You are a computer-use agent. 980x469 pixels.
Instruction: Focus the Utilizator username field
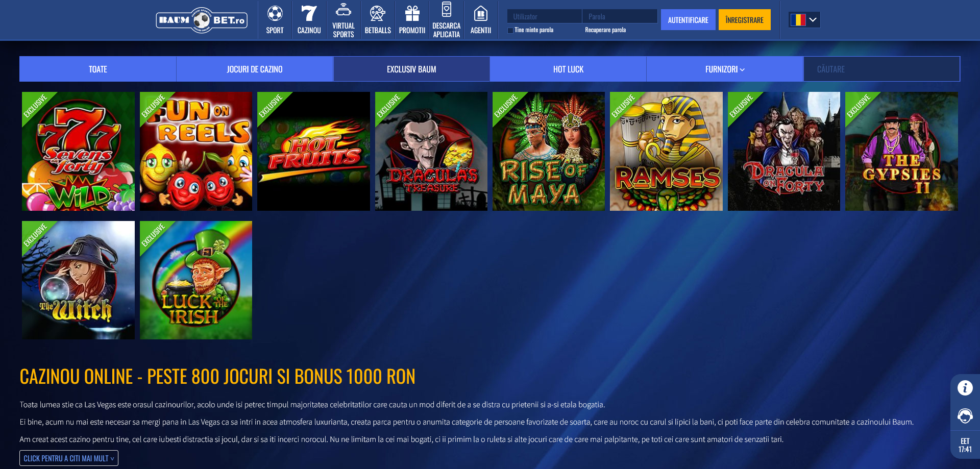tap(544, 16)
